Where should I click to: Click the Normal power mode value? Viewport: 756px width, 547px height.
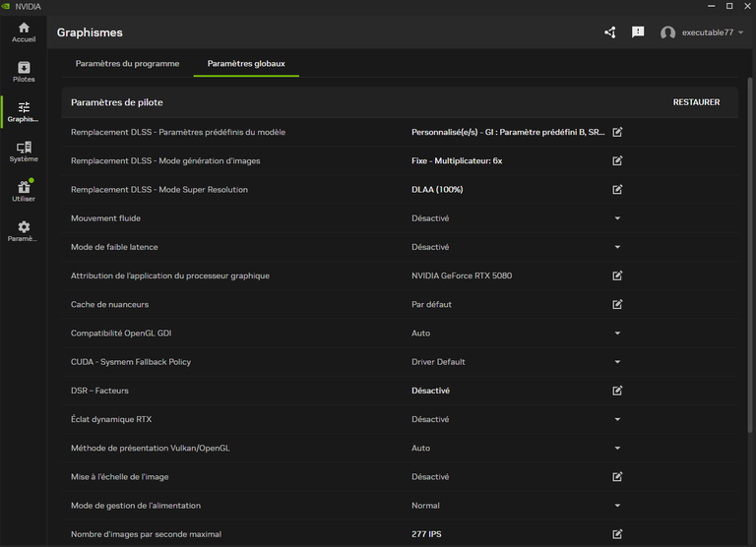pyautogui.click(x=425, y=506)
